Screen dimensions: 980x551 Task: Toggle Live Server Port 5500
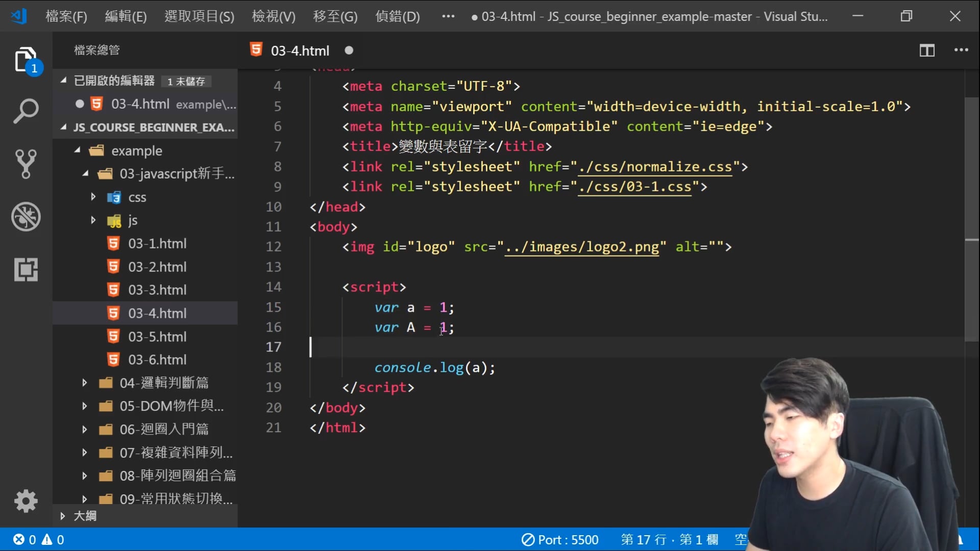(x=560, y=540)
